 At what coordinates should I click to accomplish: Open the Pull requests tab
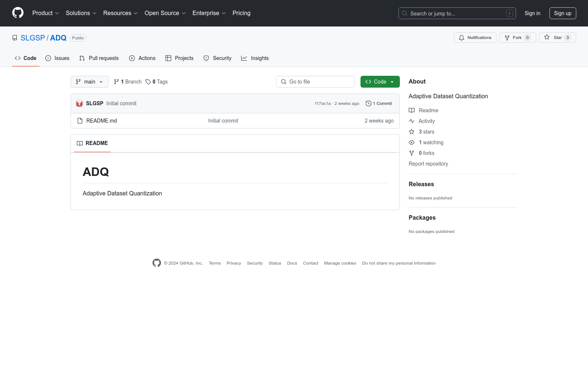click(99, 58)
